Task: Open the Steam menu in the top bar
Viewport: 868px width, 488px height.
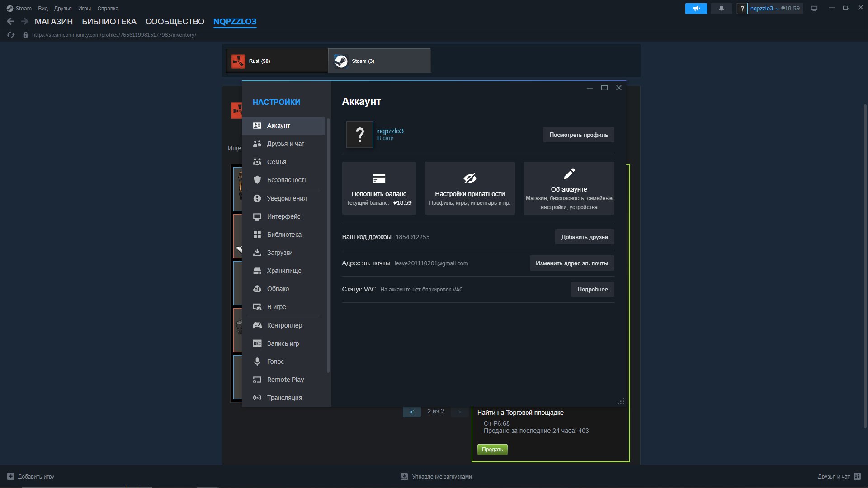Action: coord(19,8)
